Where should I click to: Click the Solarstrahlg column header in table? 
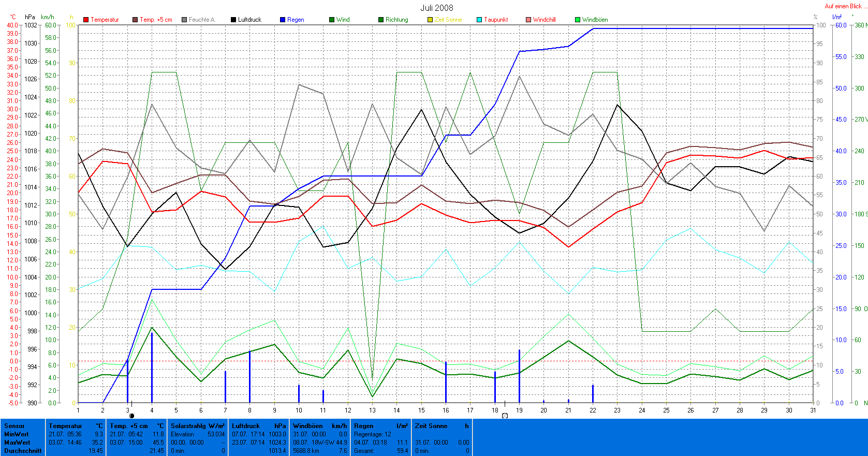click(189, 426)
